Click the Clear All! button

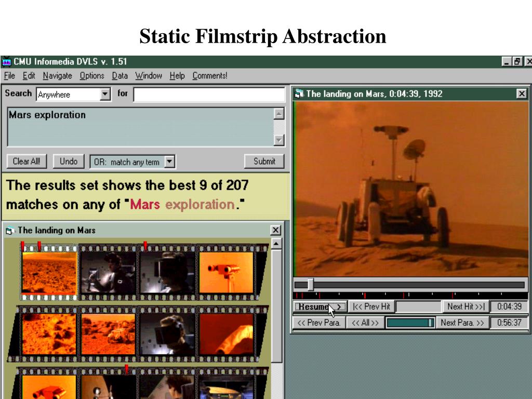[26, 161]
